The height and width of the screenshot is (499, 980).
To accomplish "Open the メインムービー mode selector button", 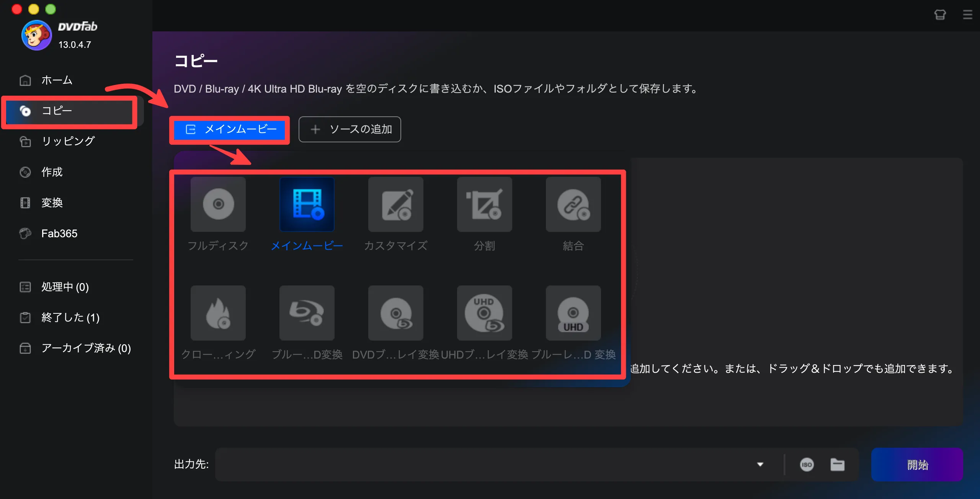I will pyautogui.click(x=230, y=129).
